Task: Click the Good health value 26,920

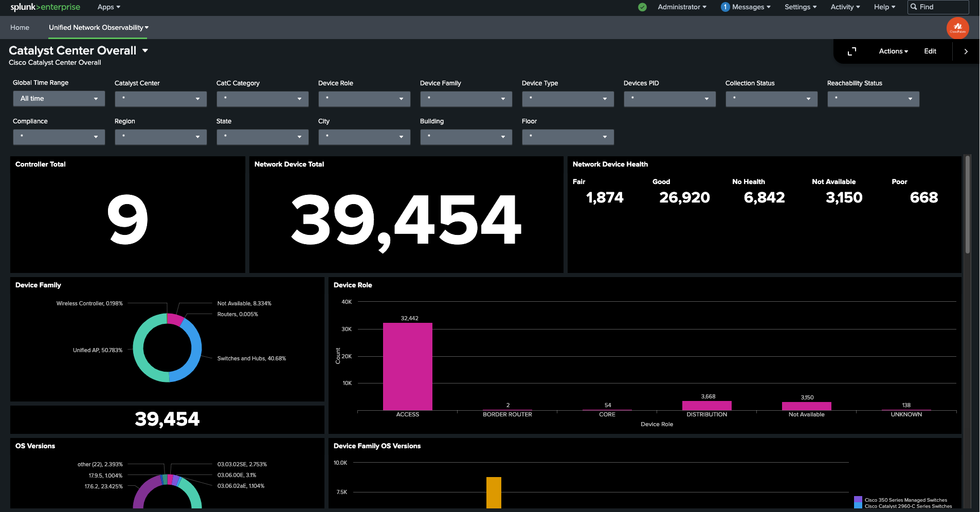Action: (684, 197)
